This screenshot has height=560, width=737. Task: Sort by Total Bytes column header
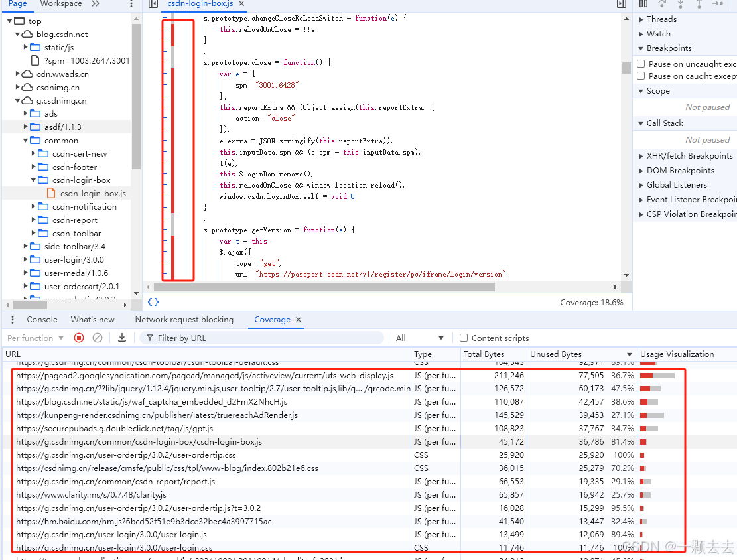[494, 354]
